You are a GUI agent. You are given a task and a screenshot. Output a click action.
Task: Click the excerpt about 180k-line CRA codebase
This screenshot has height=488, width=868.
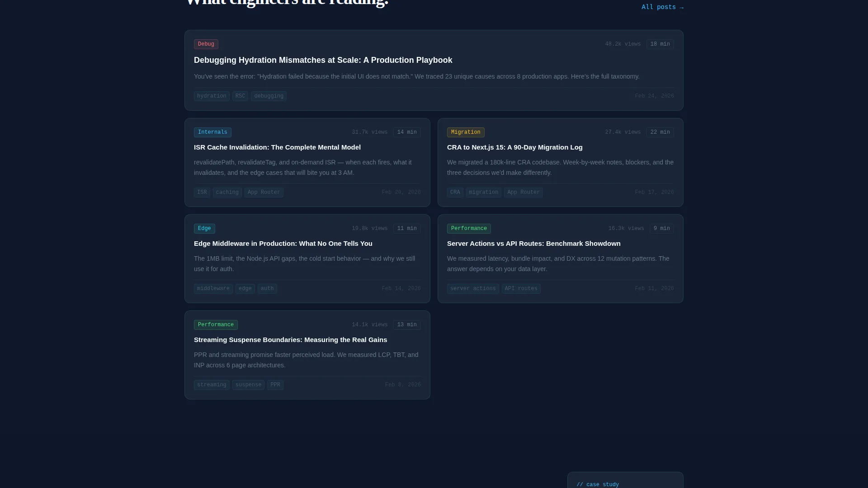click(561, 168)
